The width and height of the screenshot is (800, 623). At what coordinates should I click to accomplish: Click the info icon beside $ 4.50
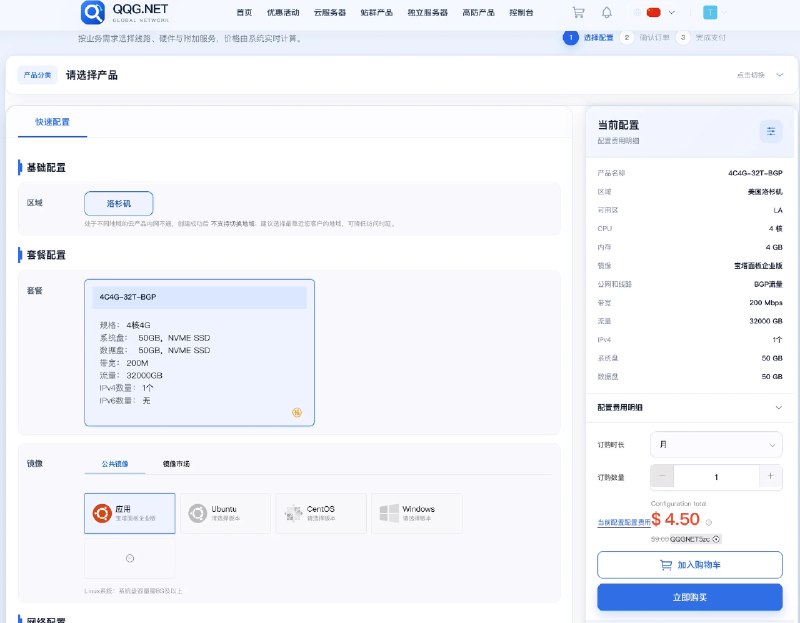click(709, 522)
